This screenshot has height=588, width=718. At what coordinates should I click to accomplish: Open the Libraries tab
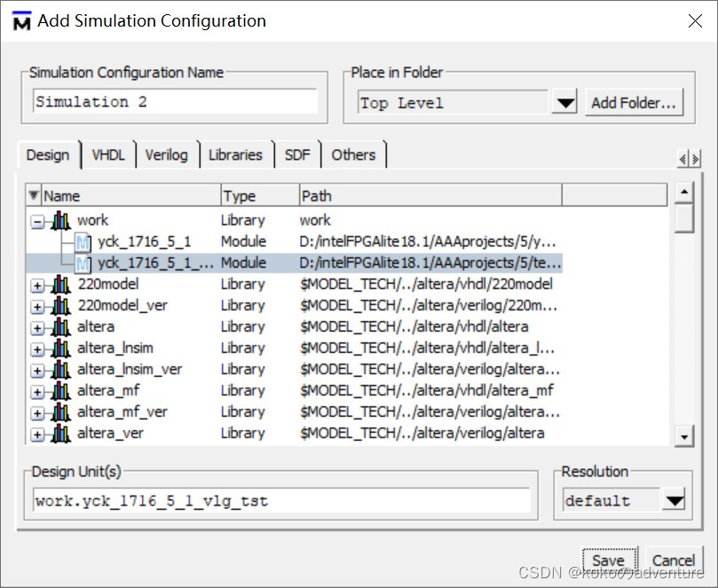pos(236,155)
